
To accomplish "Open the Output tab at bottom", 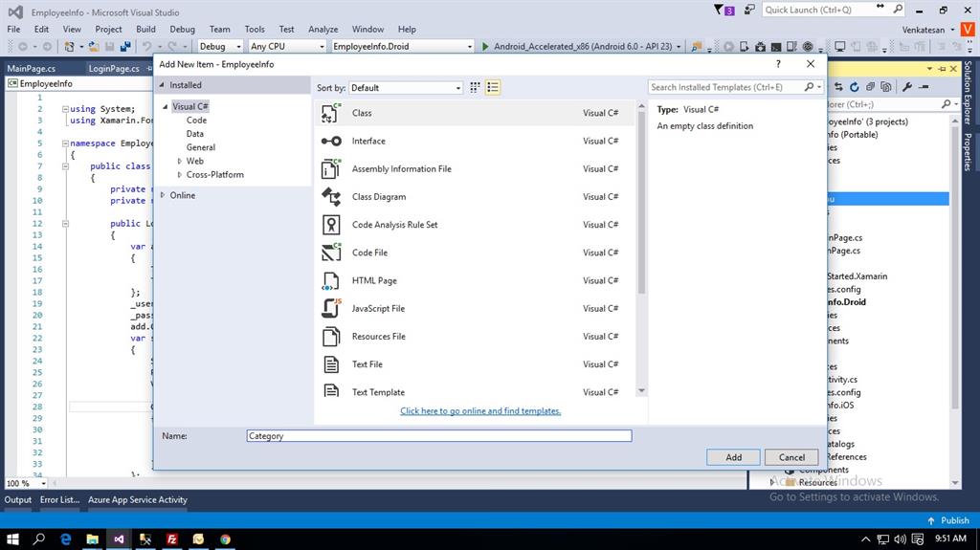I will click(18, 499).
